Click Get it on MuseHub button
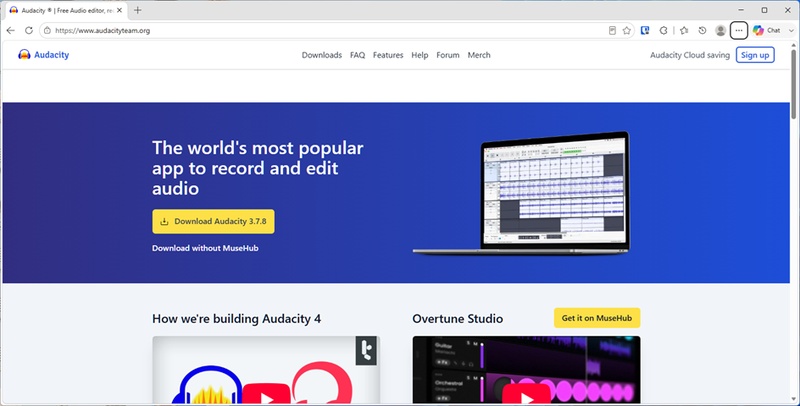The height and width of the screenshot is (406, 800). coord(597,318)
